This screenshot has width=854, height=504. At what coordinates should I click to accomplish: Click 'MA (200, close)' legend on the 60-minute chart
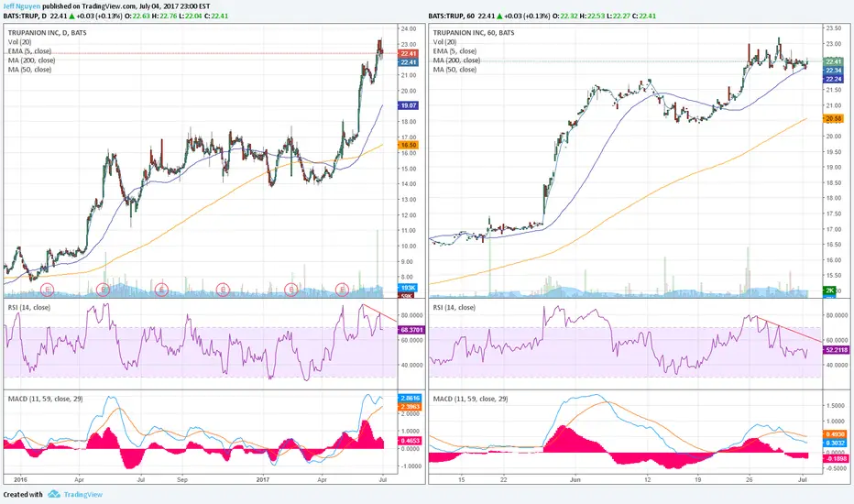457,60
